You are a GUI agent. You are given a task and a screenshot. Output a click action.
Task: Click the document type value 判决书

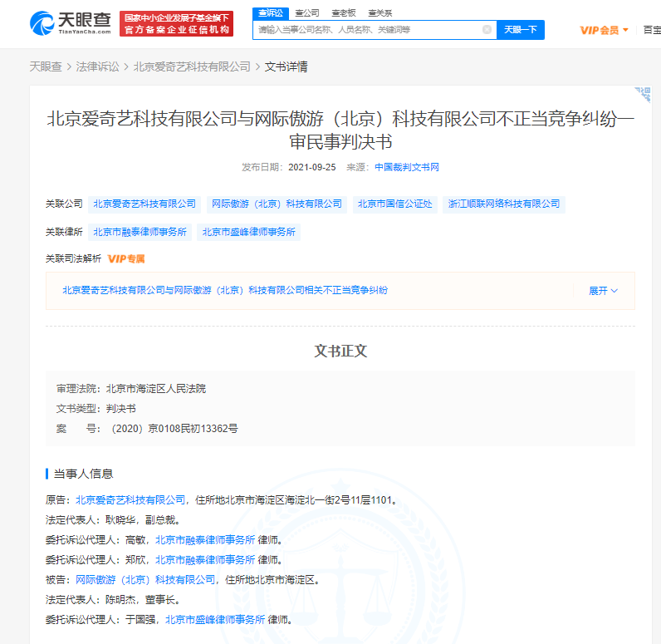[x=120, y=409]
